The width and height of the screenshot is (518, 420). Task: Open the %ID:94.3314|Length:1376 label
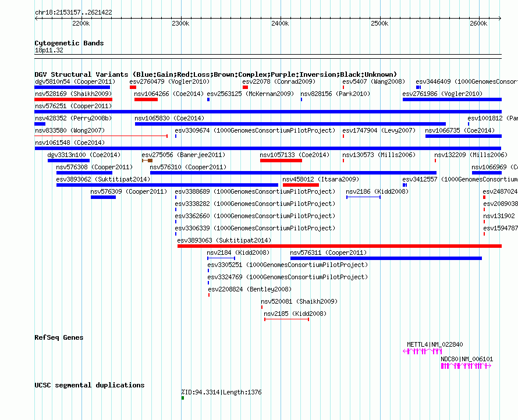[x=221, y=392]
